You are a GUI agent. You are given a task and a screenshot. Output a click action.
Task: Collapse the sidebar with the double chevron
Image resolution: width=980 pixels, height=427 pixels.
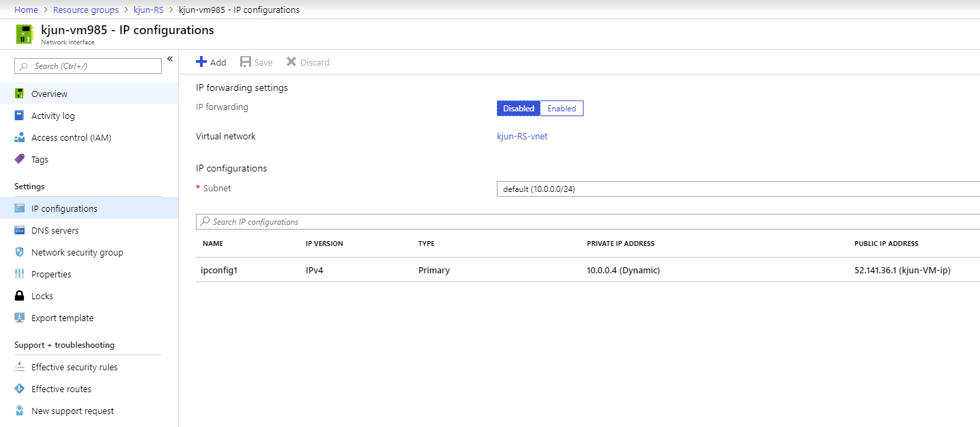pyautogui.click(x=170, y=59)
